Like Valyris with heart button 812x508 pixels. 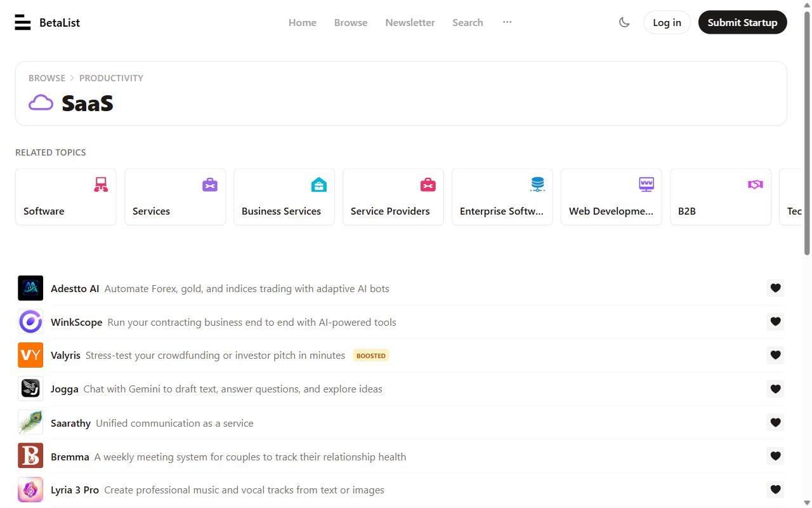(775, 355)
